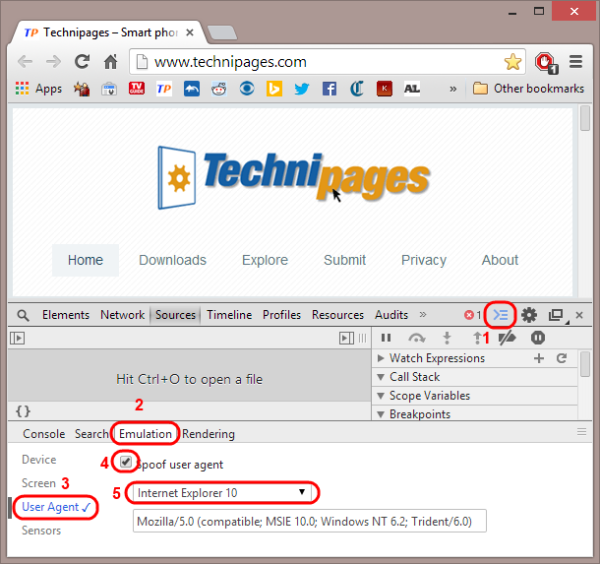Open the Emulation drawer tab
The height and width of the screenshot is (564, 600).
click(145, 434)
